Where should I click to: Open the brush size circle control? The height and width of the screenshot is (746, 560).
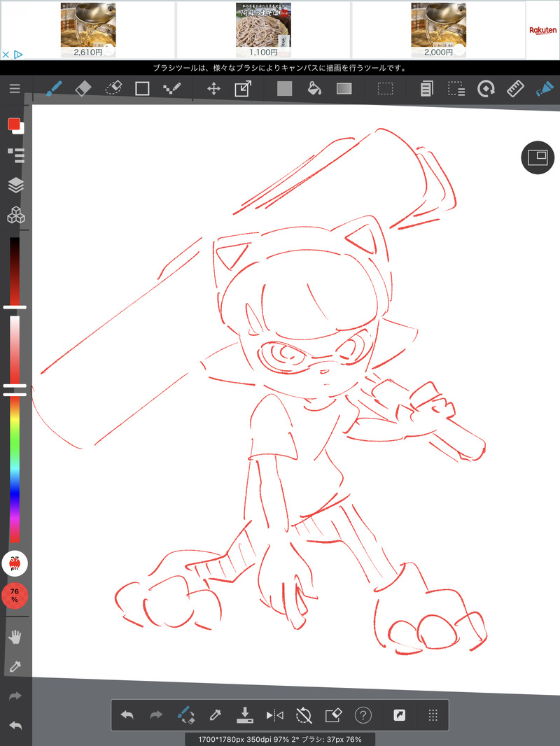point(15,563)
